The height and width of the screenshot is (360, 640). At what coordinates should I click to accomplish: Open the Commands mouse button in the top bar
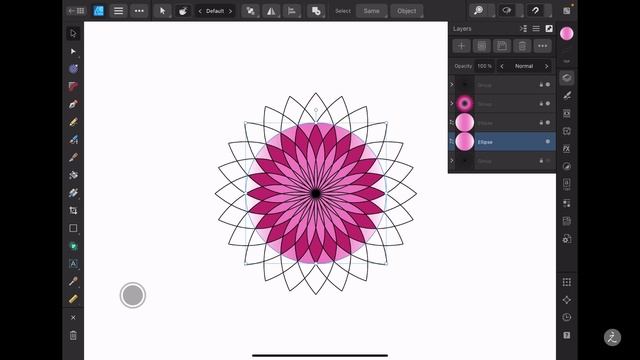pos(183,11)
